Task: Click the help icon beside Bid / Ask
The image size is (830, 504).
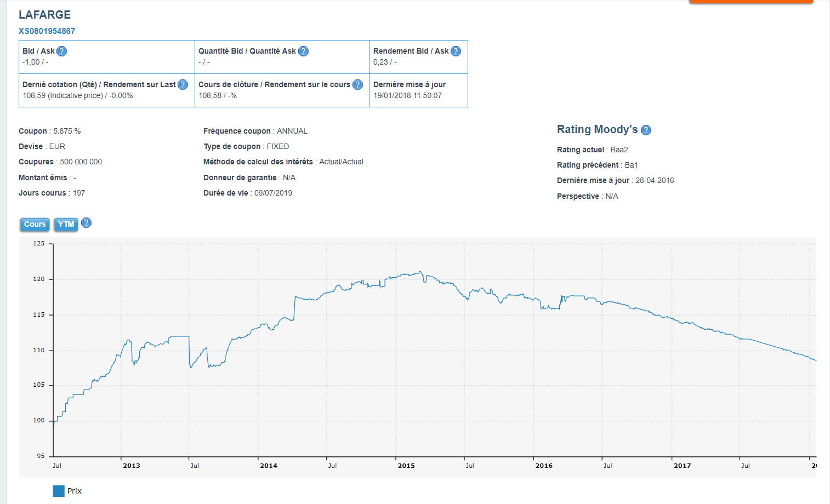Action: pos(62,51)
